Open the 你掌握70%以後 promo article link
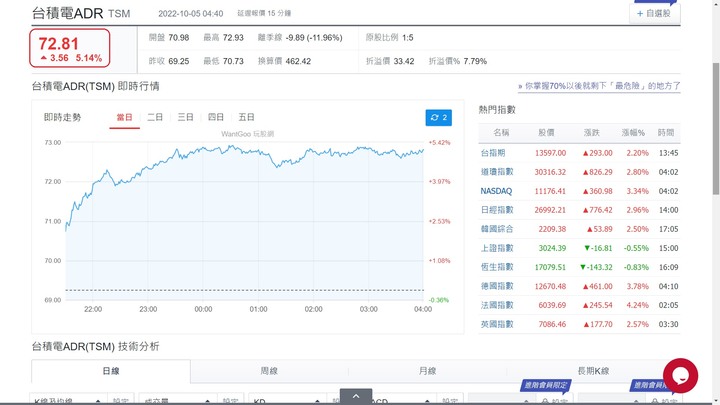The height and width of the screenshot is (405, 720). pyautogui.click(x=599, y=86)
